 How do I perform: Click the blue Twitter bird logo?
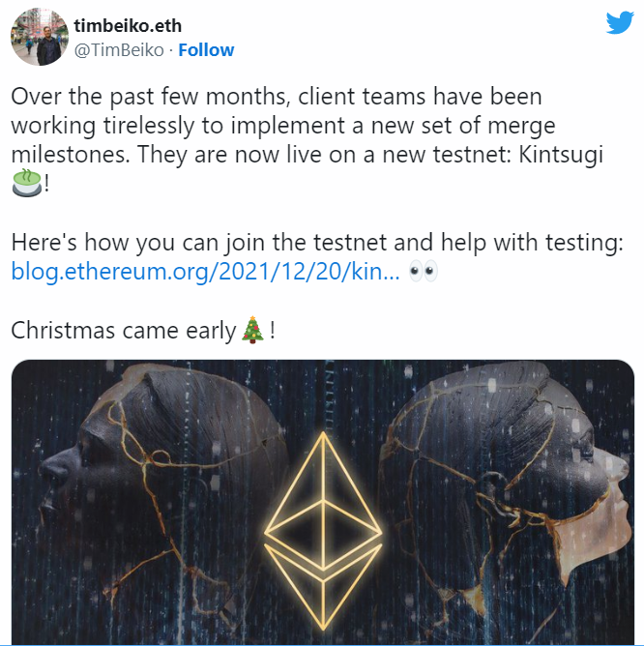point(620,22)
